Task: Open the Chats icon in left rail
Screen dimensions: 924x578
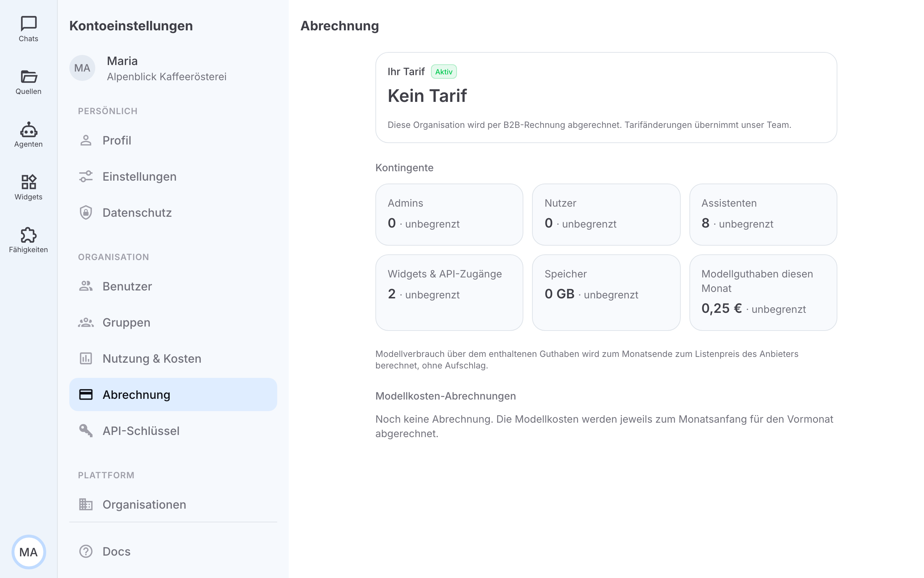Action: [29, 24]
